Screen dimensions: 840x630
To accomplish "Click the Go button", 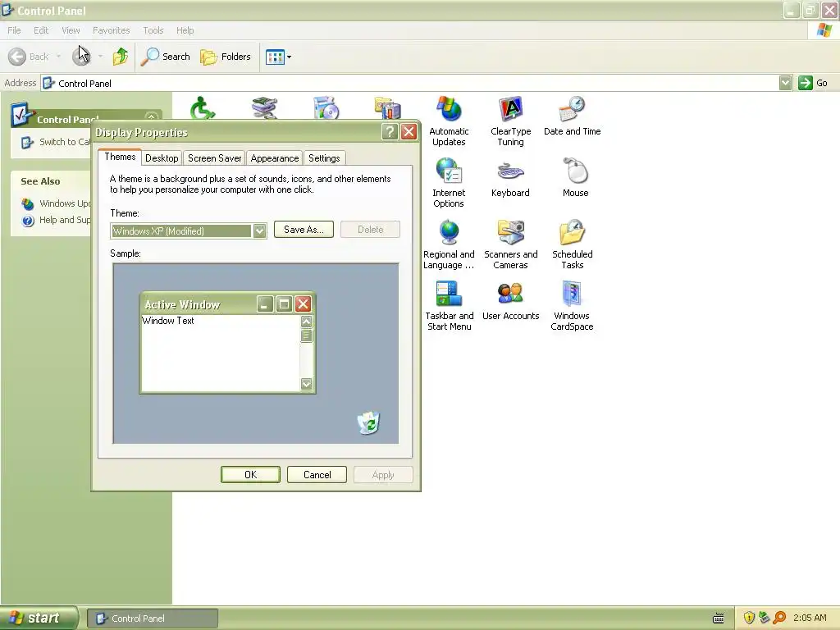I will (x=813, y=83).
